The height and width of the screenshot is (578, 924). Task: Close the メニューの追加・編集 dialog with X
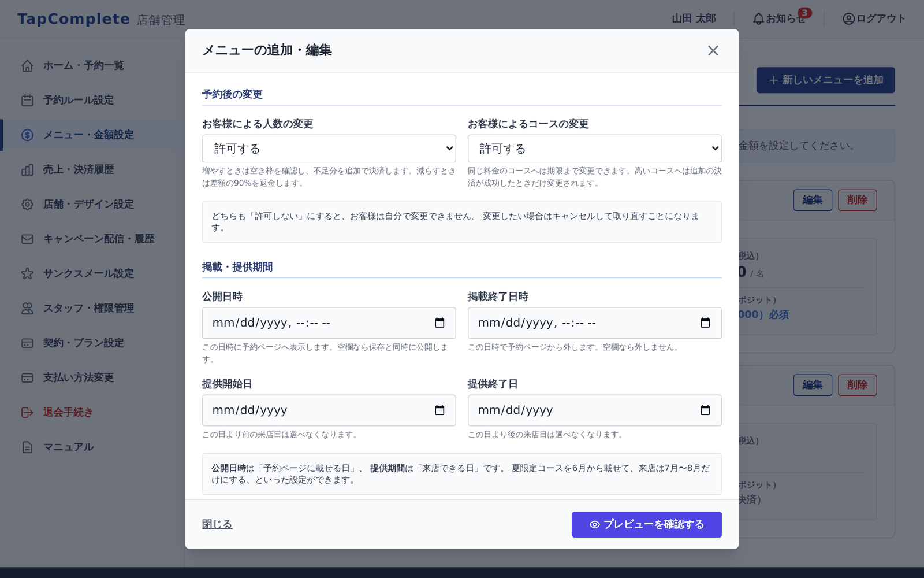(713, 51)
